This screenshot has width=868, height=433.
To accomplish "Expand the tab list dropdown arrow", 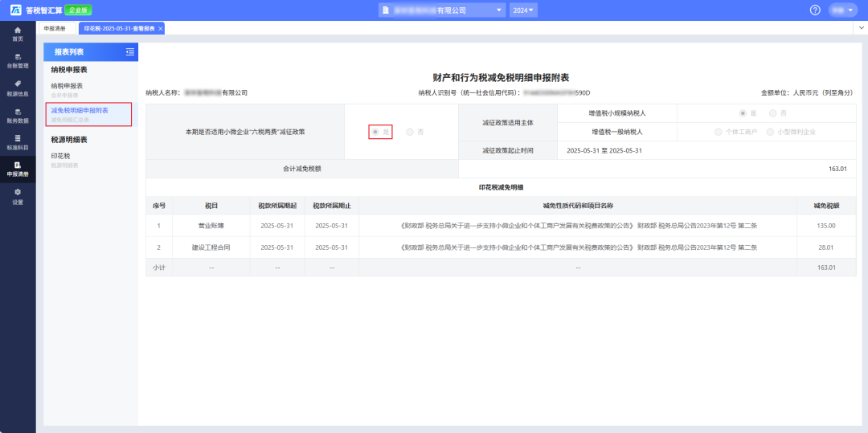I will coord(862,27).
